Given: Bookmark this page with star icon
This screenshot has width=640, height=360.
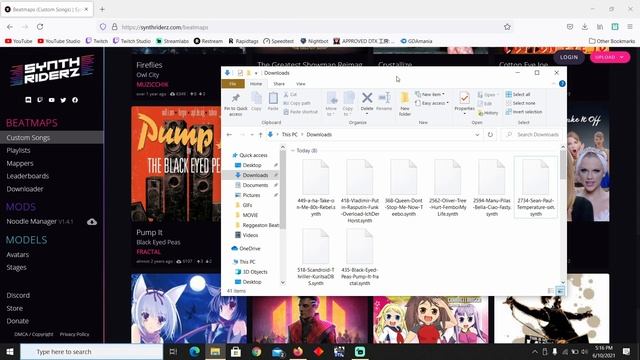Looking at the screenshot, I should click(507, 27).
